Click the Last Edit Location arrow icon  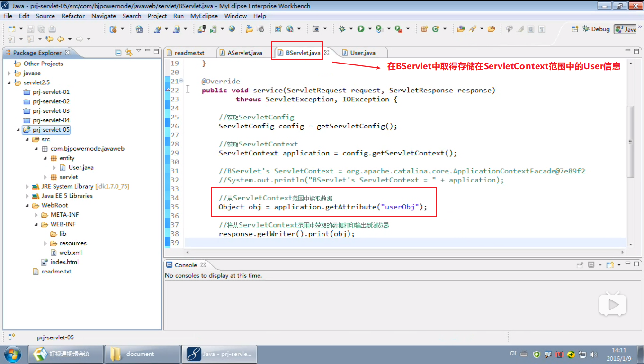[49, 39]
